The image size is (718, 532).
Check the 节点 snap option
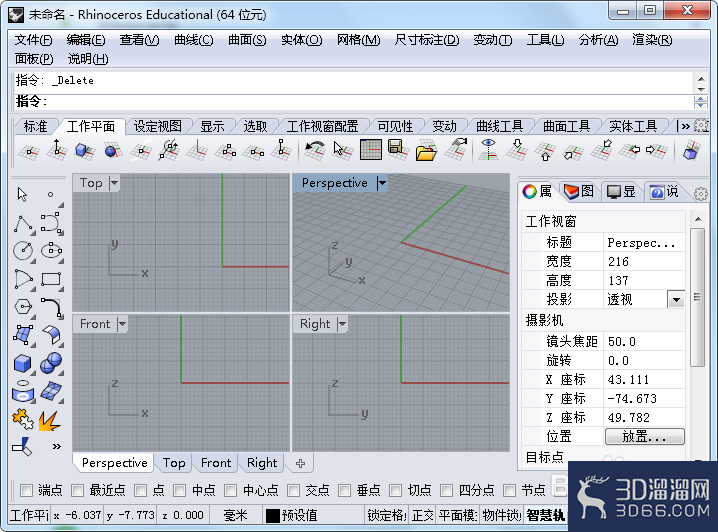pyautogui.click(x=509, y=490)
